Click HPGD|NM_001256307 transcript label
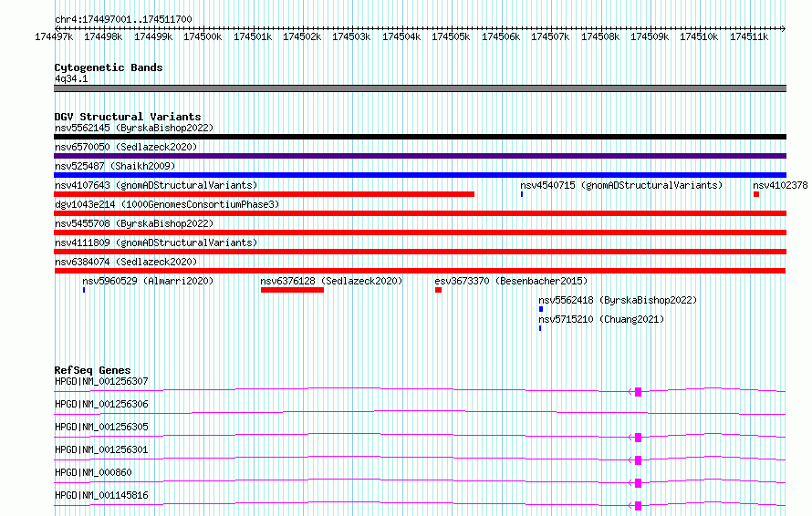 pyautogui.click(x=101, y=381)
